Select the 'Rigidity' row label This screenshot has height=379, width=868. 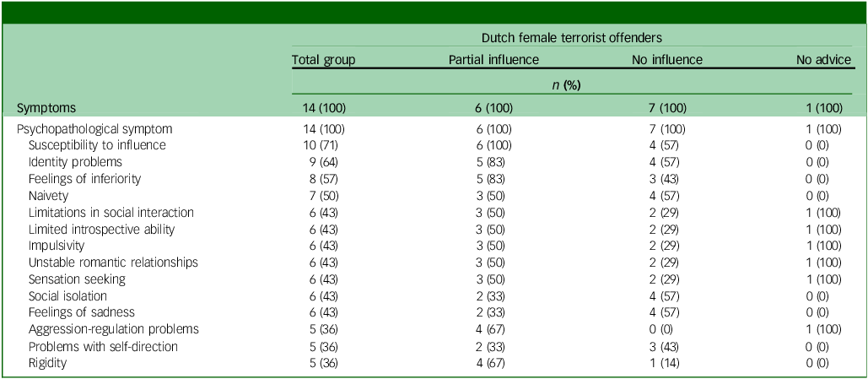(x=49, y=363)
